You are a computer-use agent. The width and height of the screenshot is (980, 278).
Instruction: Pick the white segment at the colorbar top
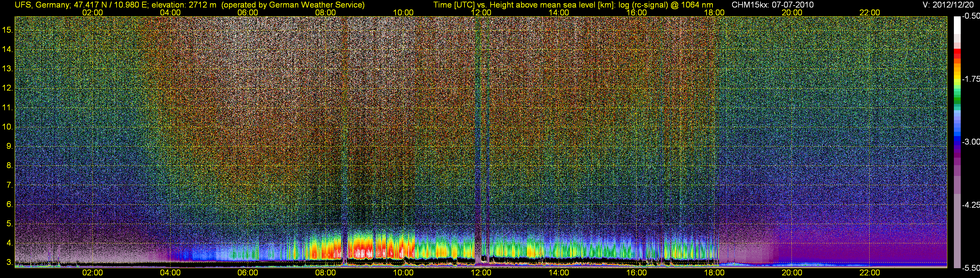coord(957,25)
